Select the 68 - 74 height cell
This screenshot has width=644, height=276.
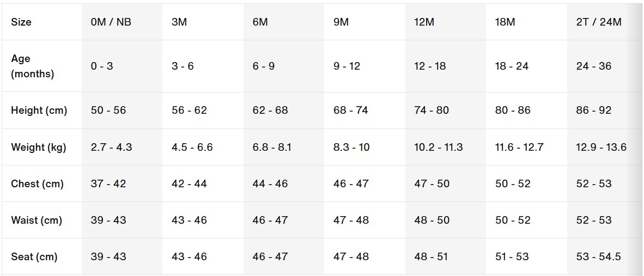[351, 111]
